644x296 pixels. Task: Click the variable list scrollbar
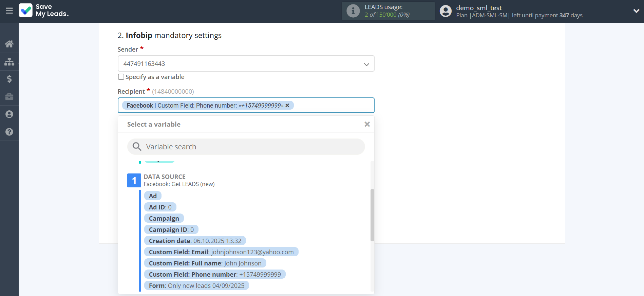pos(372,215)
